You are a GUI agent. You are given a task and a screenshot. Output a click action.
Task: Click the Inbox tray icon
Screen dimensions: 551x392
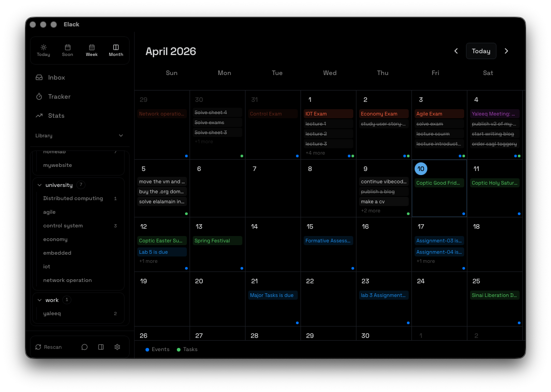point(40,78)
